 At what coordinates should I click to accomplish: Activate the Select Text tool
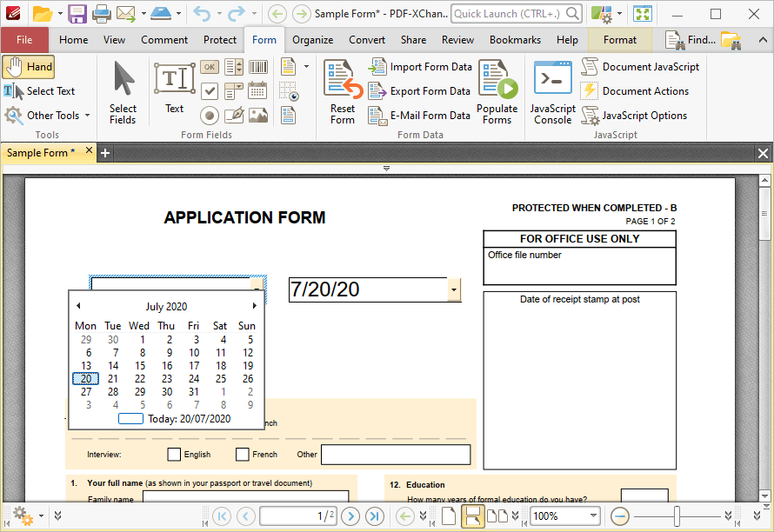(x=39, y=90)
